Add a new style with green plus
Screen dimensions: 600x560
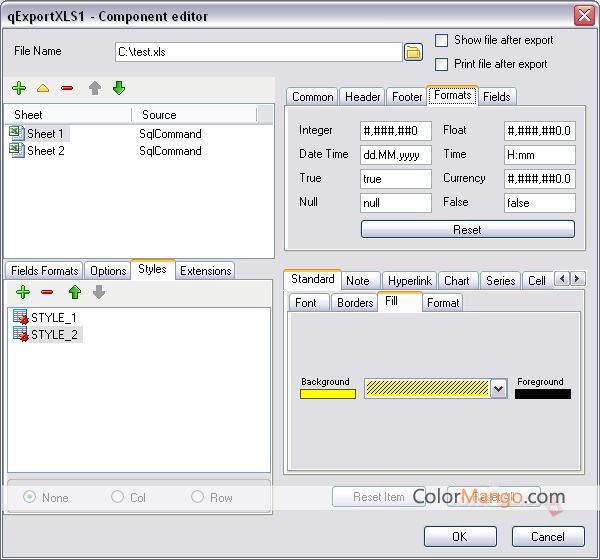(x=23, y=292)
